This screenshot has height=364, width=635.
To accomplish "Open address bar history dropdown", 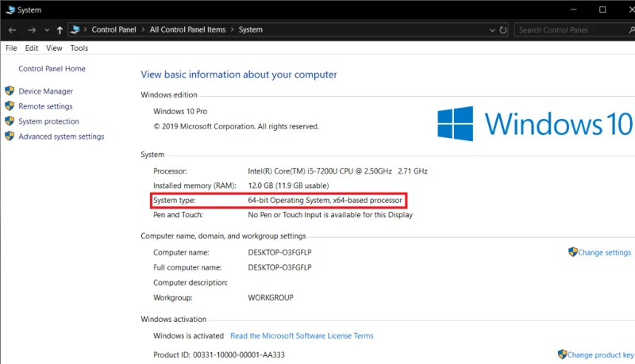I will pyautogui.click(x=492, y=30).
